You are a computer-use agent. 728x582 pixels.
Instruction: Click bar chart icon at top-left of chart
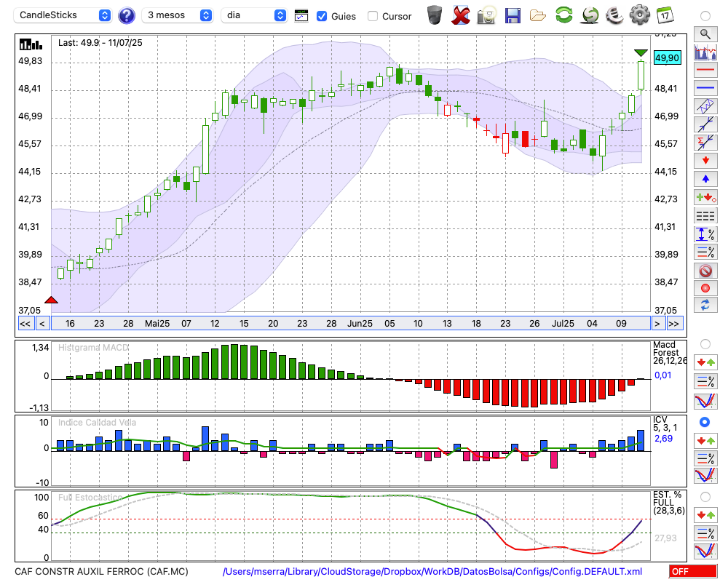click(31, 44)
